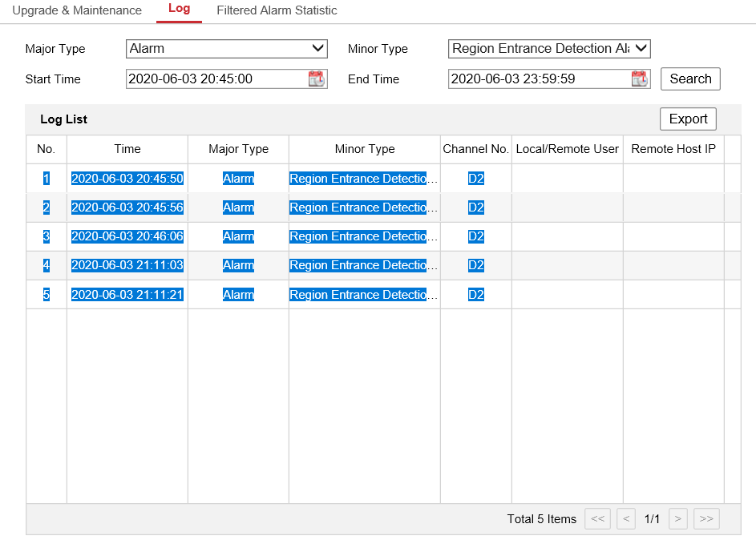Switch to Upgrade & Maintenance tab
756x552 pixels.
[x=77, y=10]
